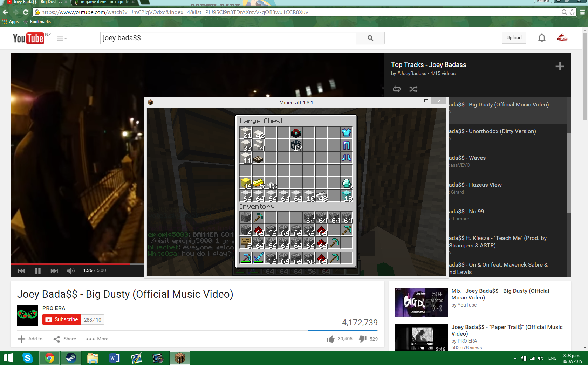Screen dimensions: 588x365
Task: Open File Explorer from taskbar
Action: pyautogui.click(x=93, y=358)
